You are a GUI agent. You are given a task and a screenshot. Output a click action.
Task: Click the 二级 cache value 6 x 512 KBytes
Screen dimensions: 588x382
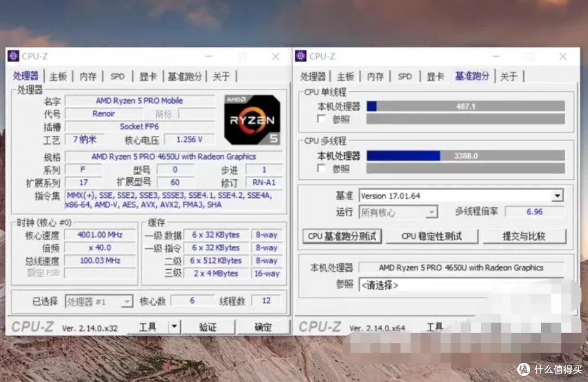tap(216, 260)
